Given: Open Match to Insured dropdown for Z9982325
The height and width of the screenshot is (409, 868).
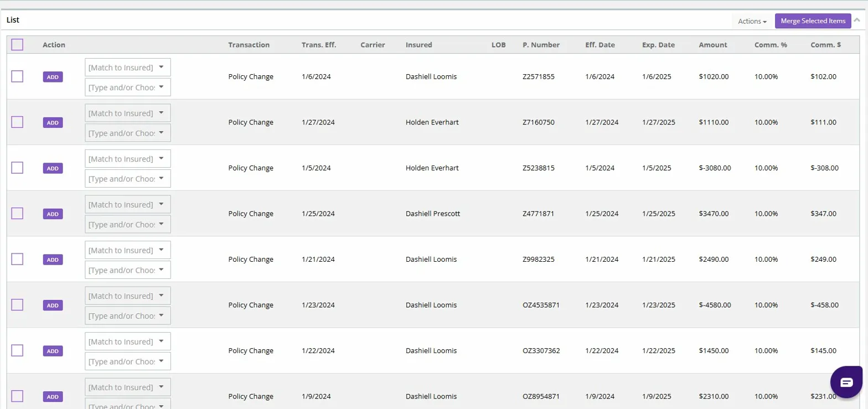Looking at the screenshot, I should coord(128,250).
